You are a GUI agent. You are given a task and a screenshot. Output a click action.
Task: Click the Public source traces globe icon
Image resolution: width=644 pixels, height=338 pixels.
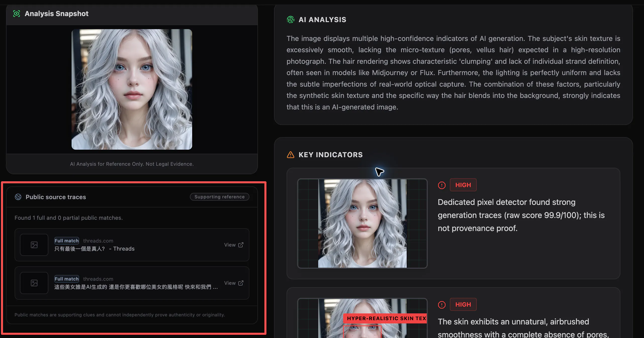pos(18,197)
